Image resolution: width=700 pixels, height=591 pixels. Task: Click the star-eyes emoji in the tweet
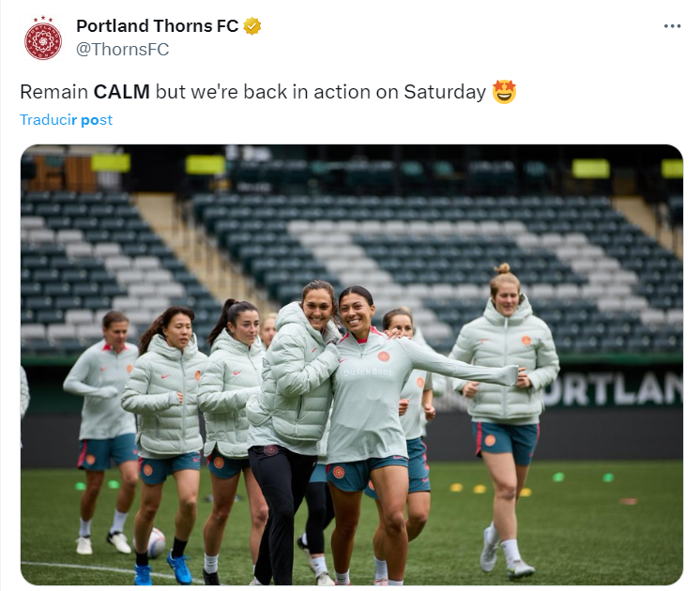click(x=504, y=92)
